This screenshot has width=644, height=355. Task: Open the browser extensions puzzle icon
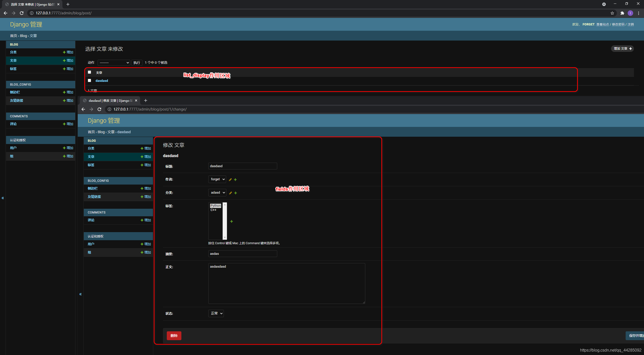pyautogui.click(x=622, y=13)
